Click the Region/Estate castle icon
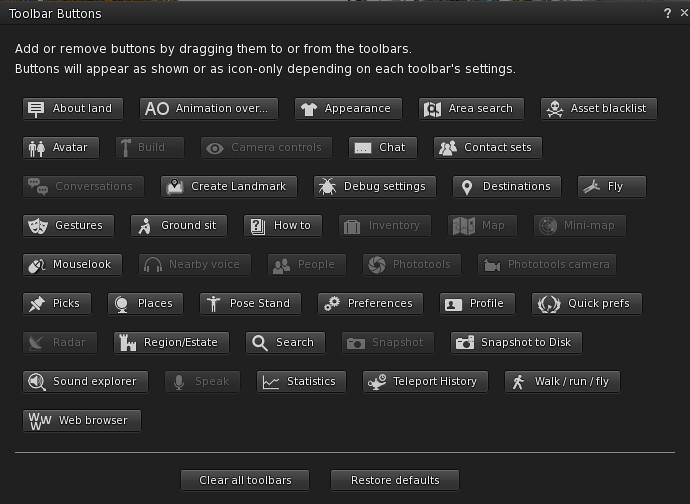 (128, 343)
